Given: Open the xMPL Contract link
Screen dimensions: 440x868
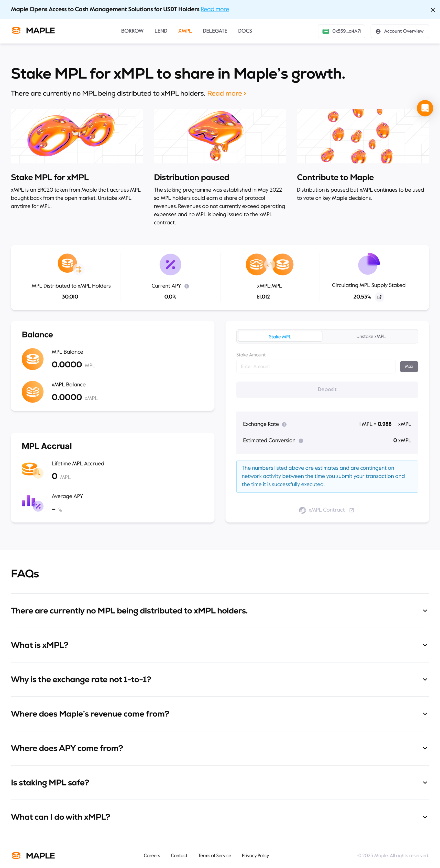Looking at the screenshot, I should tap(327, 510).
